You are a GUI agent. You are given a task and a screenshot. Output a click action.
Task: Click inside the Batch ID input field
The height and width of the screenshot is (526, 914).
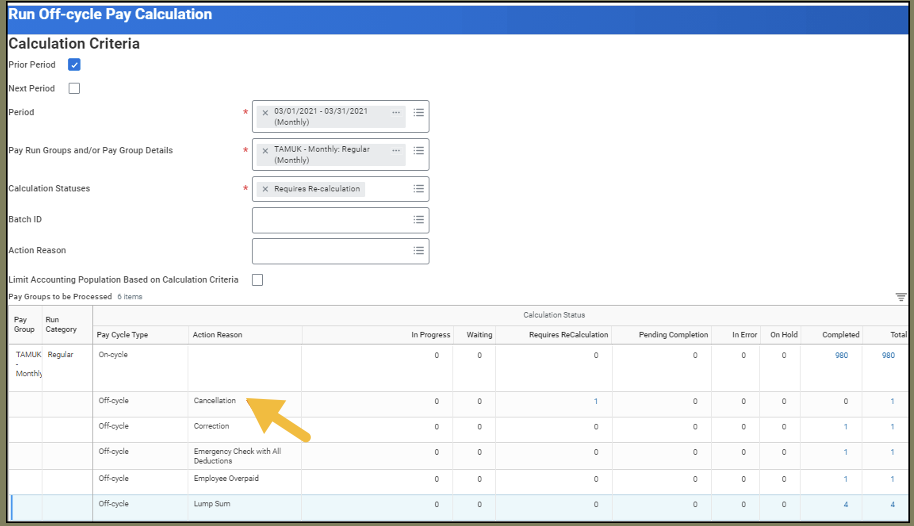tap(330, 220)
